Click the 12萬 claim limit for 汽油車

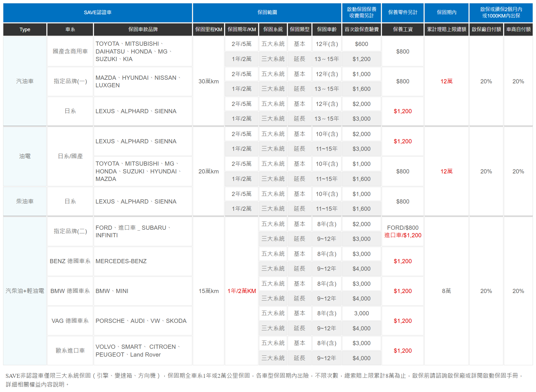click(x=446, y=81)
